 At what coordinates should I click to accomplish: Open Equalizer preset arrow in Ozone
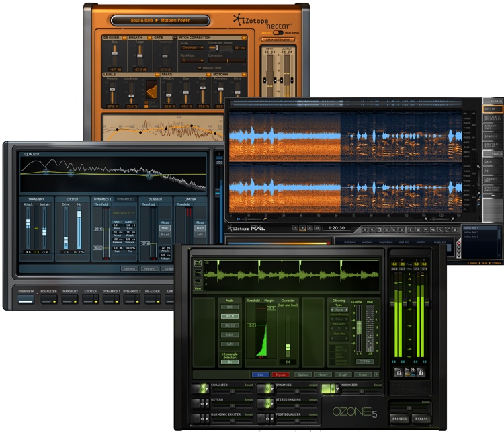tap(207, 389)
